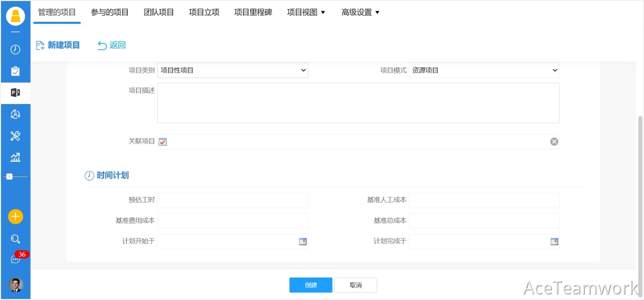Switch to the 参与的项目 tab
Image resolution: width=644 pixels, height=300 pixels.
(x=110, y=12)
